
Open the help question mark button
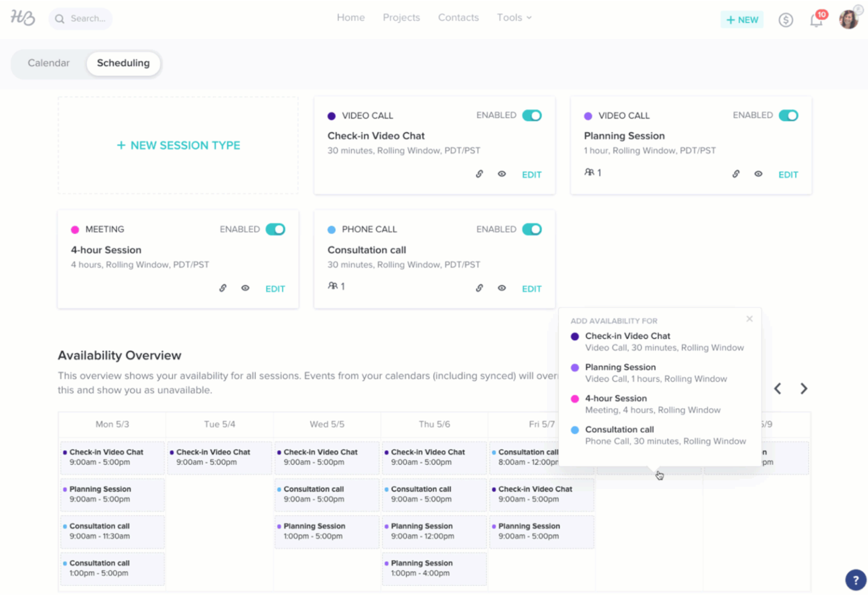pos(855,580)
